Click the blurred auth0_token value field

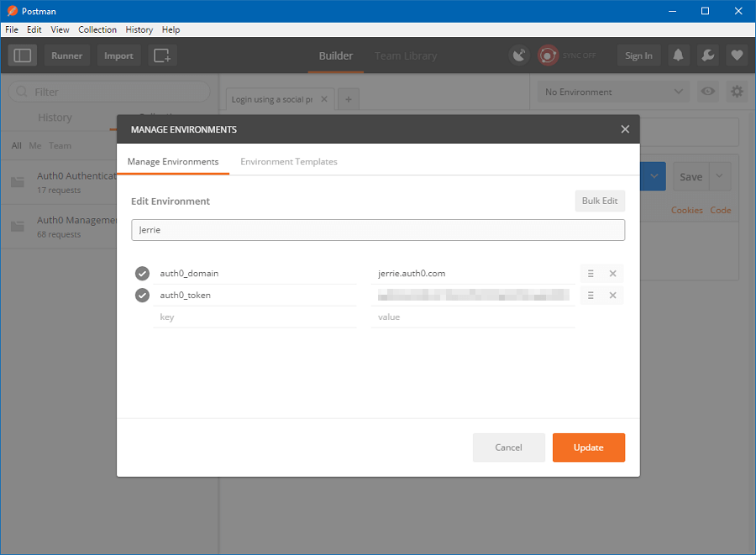[x=472, y=296]
